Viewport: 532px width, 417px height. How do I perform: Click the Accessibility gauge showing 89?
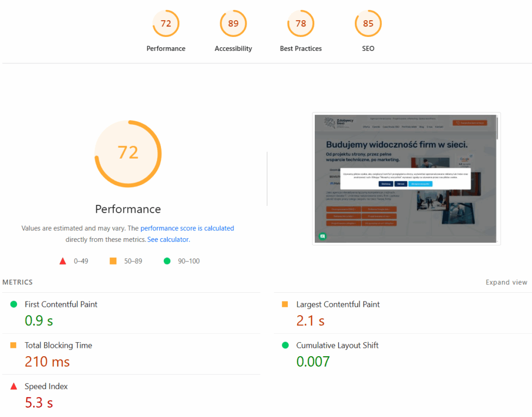(233, 23)
